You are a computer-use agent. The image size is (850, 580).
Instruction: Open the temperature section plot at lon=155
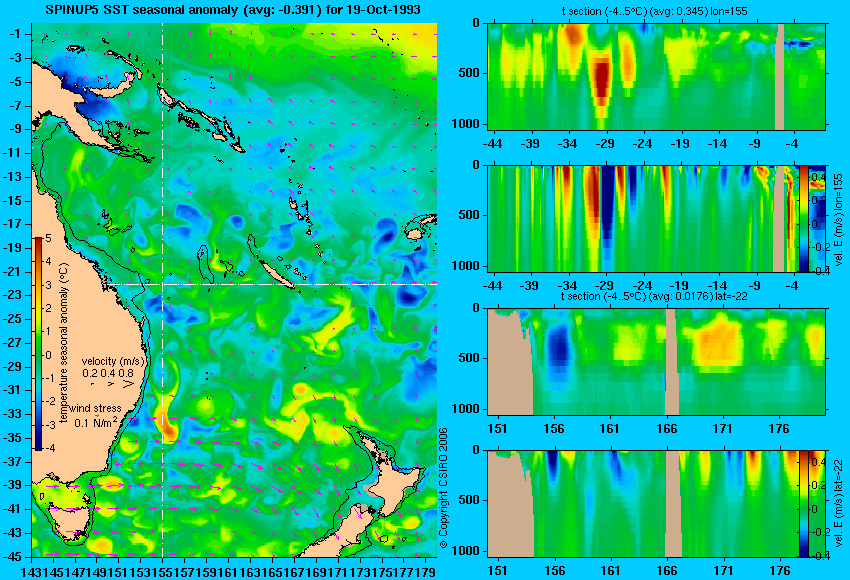pos(656,76)
